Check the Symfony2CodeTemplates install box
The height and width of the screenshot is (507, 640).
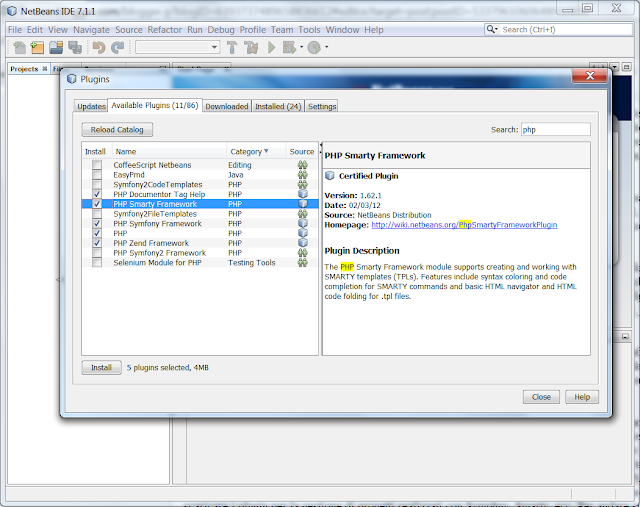pyautogui.click(x=97, y=185)
